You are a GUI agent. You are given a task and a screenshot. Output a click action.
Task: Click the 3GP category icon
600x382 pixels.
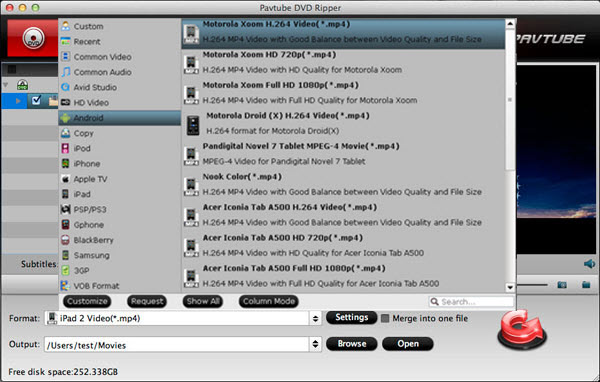66,271
